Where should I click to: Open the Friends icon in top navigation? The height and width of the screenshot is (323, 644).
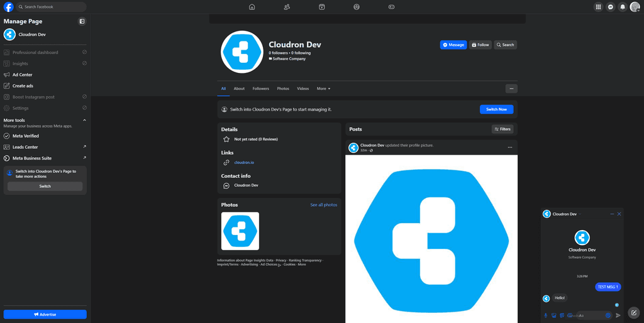tap(287, 7)
